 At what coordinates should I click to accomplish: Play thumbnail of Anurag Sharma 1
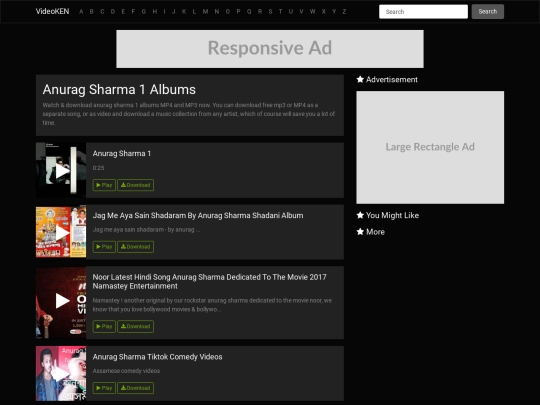pyautogui.click(x=61, y=170)
